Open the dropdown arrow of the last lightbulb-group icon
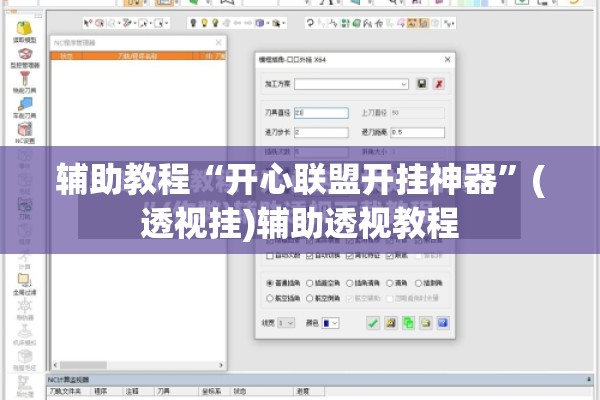Viewport: 600px width, 400px height. [x=284, y=23]
